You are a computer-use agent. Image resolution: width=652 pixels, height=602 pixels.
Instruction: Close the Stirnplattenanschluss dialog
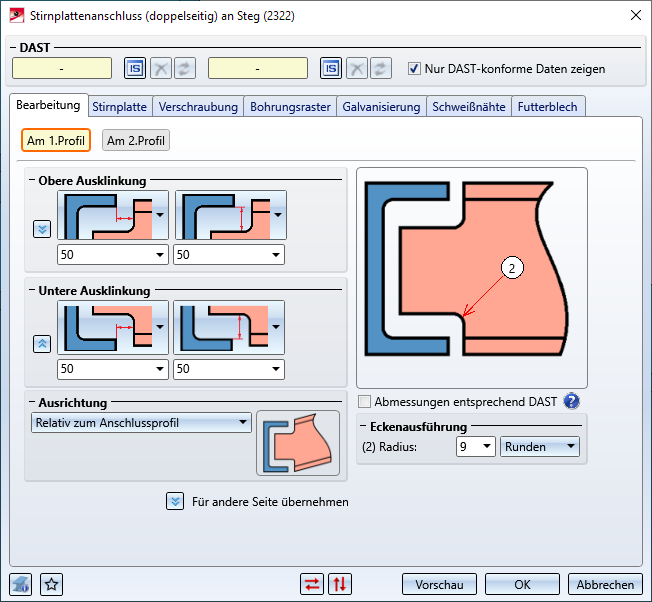click(636, 15)
